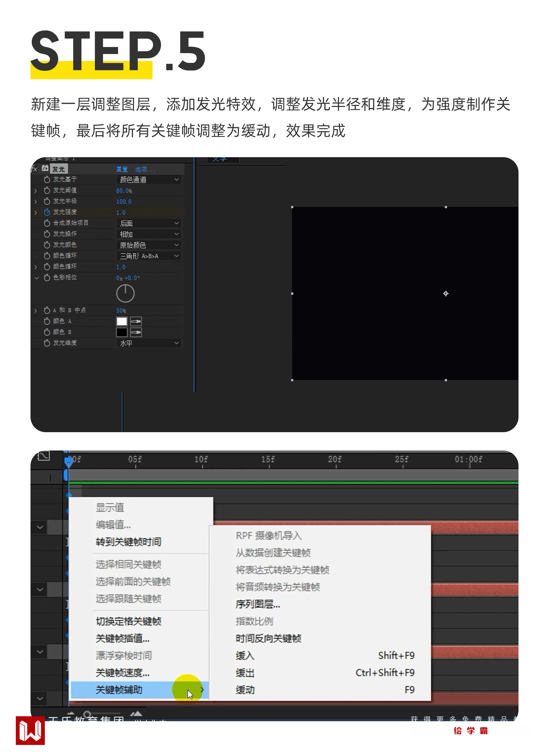This screenshot has width=549, height=756.
Task: Open the 选项... link of 发光 effect
Action: click(x=145, y=169)
